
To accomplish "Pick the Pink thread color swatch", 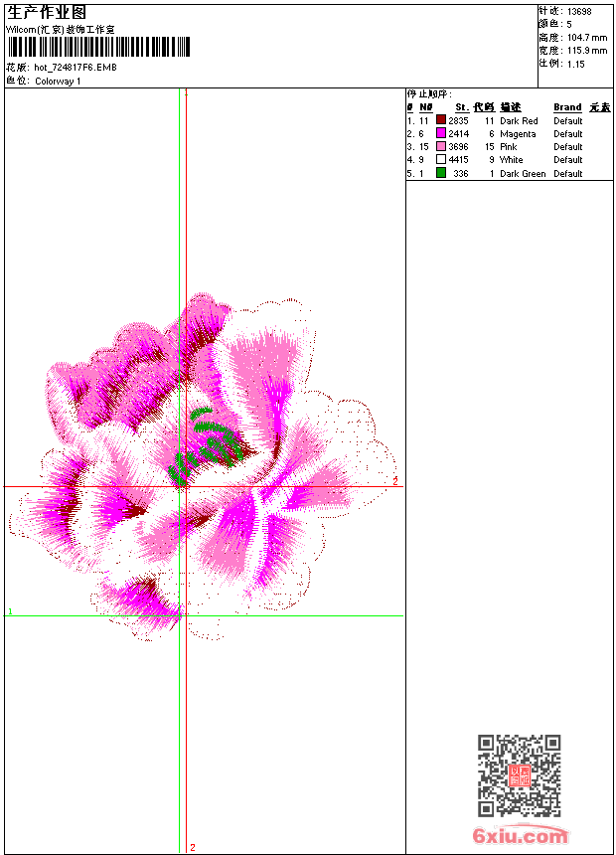I will tap(441, 146).
